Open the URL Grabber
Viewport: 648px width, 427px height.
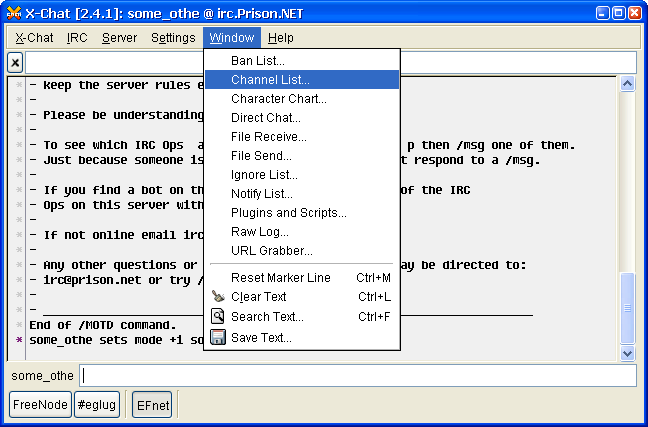pyautogui.click(x=271, y=251)
